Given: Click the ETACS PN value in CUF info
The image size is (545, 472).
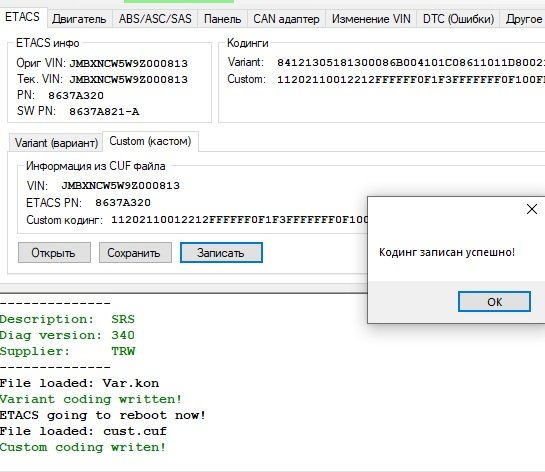Looking at the screenshot, I should coord(123,203).
